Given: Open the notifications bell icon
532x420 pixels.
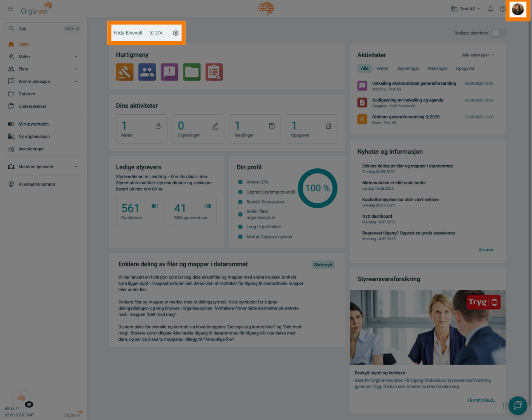Looking at the screenshot, I should tap(490, 9).
